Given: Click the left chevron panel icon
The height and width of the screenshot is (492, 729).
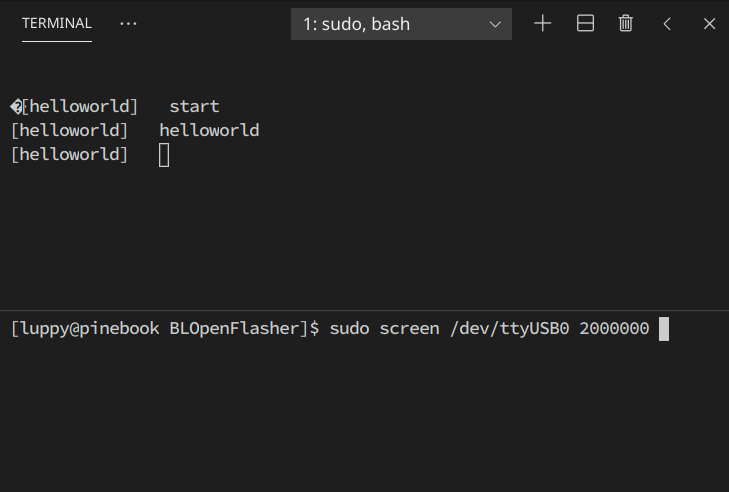Looking at the screenshot, I should point(667,23).
